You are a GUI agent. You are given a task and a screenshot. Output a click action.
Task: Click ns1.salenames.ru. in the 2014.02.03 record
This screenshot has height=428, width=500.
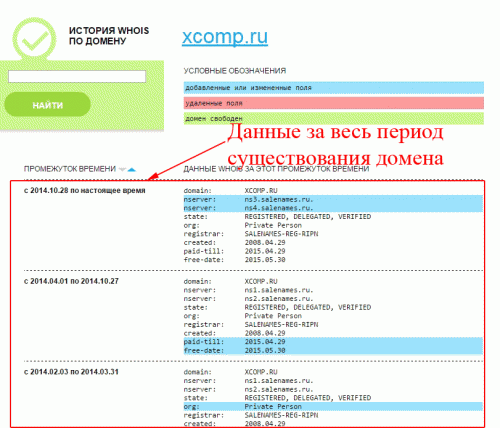[279, 381]
